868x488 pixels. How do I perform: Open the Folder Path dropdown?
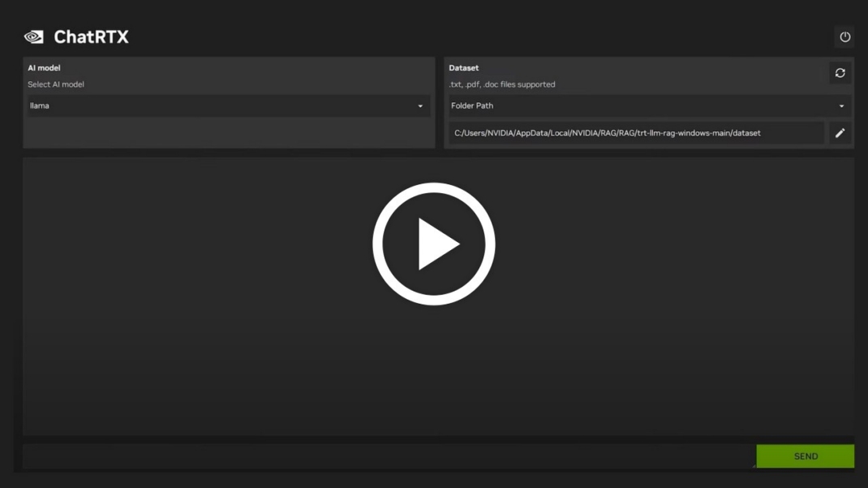(x=641, y=106)
